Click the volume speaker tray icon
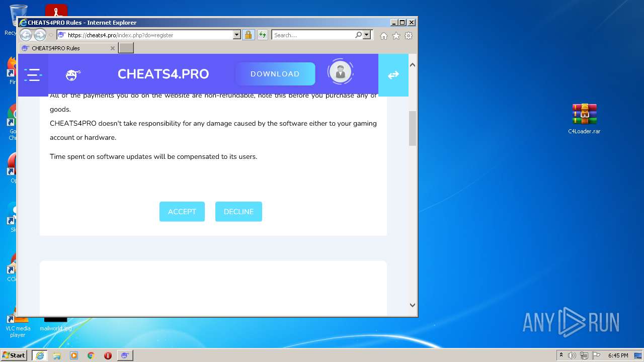The width and height of the screenshot is (644, 362). (572, 355)
